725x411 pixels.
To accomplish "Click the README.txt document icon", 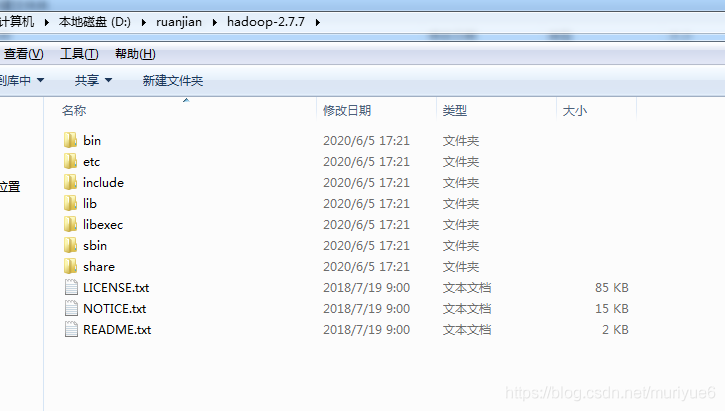I will pos(71,329).
